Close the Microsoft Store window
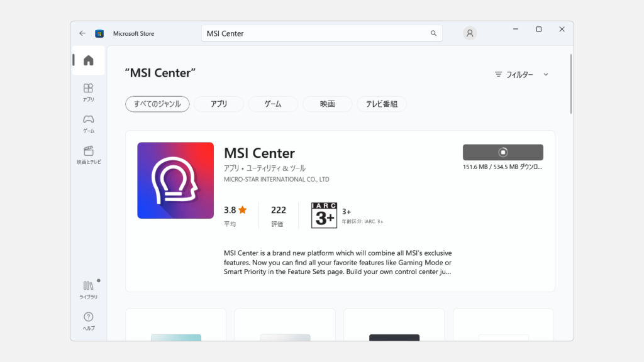Screen dimensions: 644x362 (562, 29)
